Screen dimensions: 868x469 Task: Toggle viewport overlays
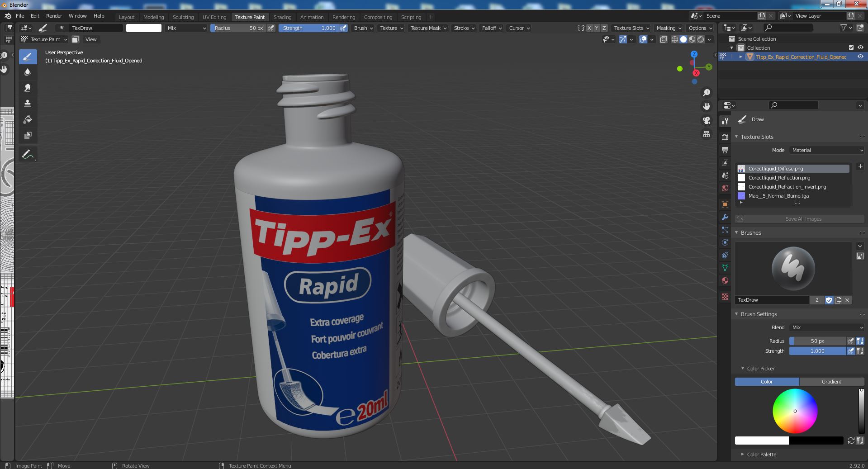pos(643,39)
